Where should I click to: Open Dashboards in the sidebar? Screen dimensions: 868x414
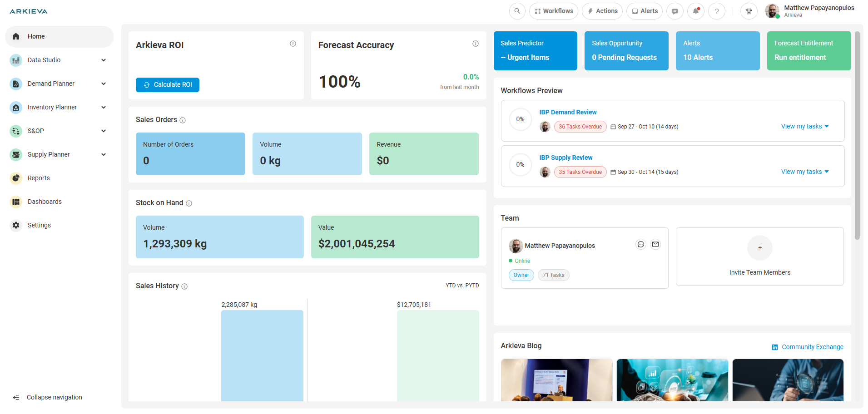(60, 202)
